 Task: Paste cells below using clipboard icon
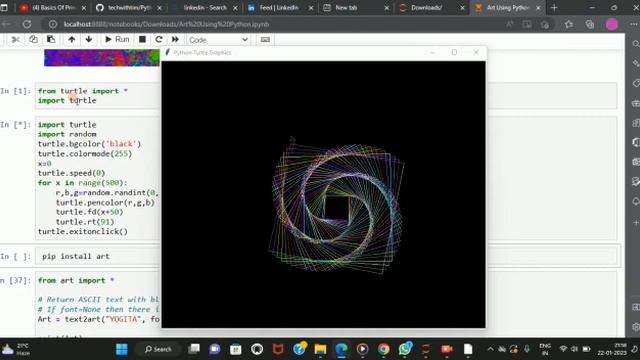point(51,40)
